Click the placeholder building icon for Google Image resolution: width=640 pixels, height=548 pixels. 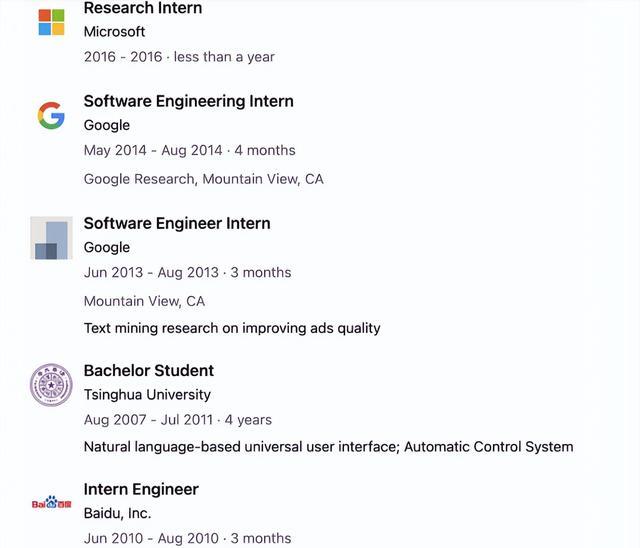tap(51, 238)
